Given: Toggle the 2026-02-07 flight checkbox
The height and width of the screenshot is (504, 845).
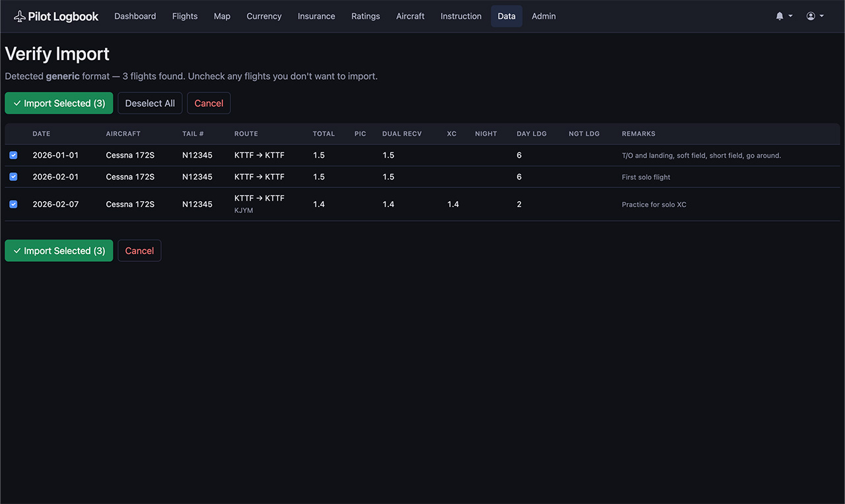Looking at the screenshot, I should pos(13,205).
